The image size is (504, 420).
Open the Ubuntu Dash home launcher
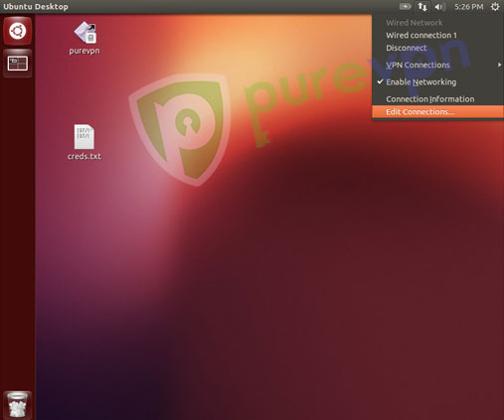tap(17, 31)
